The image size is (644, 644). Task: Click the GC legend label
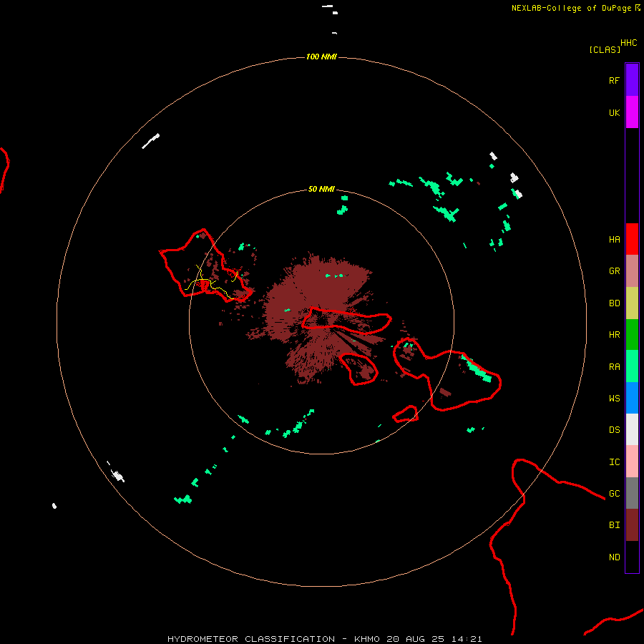point(614,494)
